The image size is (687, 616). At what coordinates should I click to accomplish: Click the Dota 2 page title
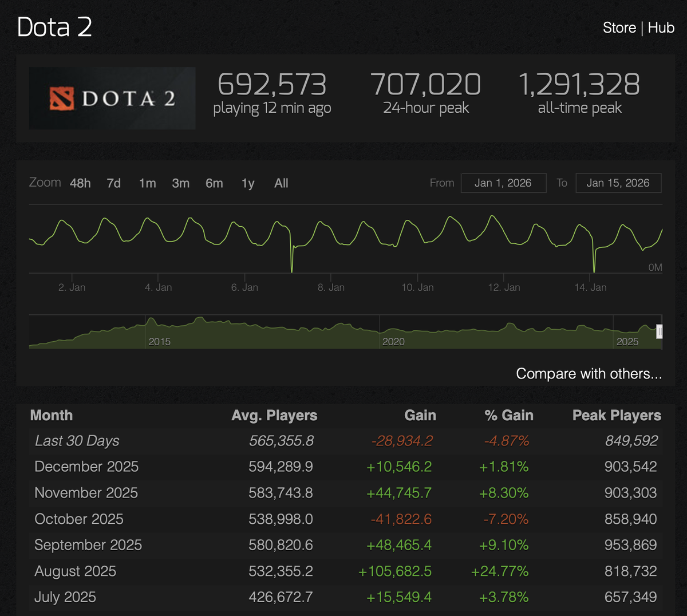point(54,27)
